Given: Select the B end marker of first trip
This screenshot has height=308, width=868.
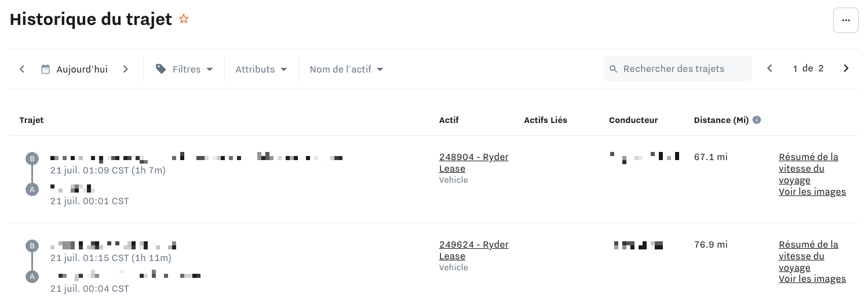Looking at the screenshot, I should (x=32, y=158).
